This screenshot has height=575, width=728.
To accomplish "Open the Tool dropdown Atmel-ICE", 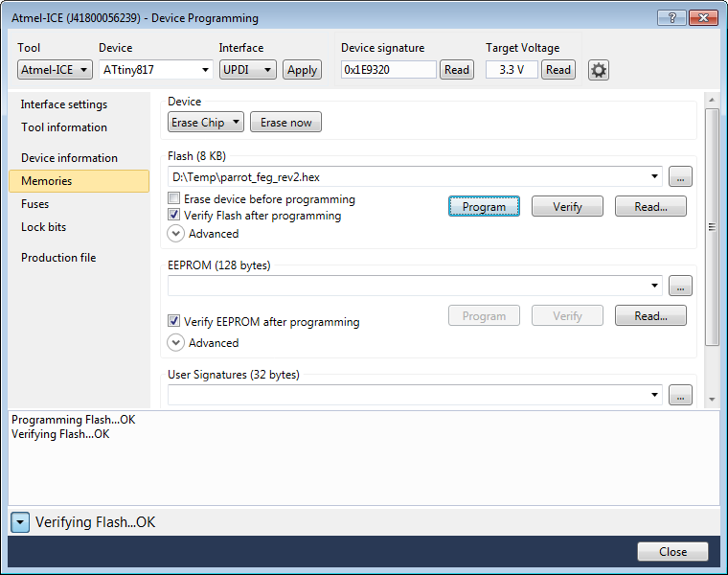I will 55,70.
